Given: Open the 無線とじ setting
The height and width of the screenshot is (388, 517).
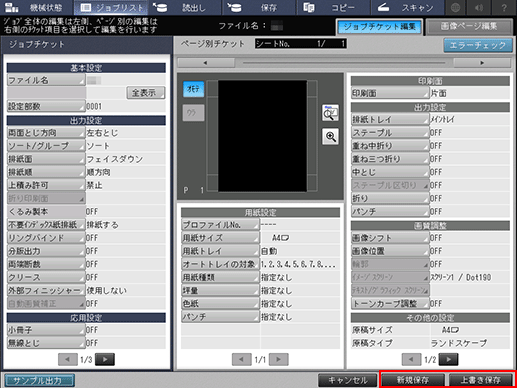Looking at the screenshot, I should point(46,343).
